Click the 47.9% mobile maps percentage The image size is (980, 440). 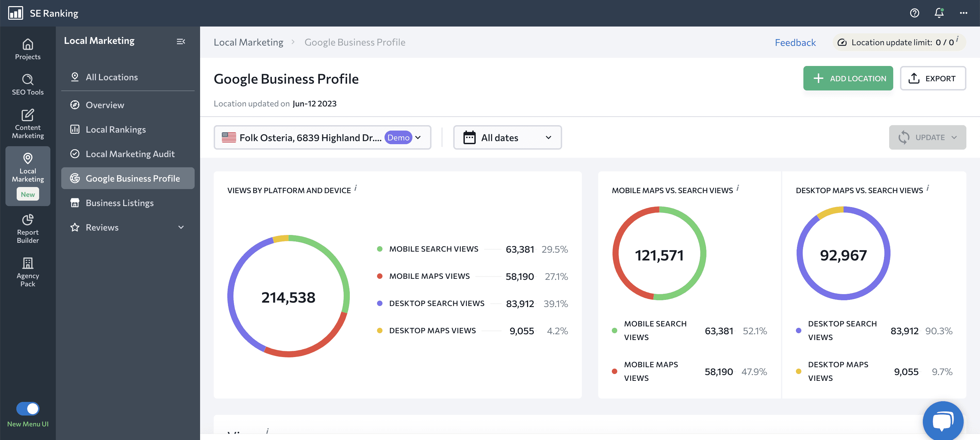click(x=754, y=372)
